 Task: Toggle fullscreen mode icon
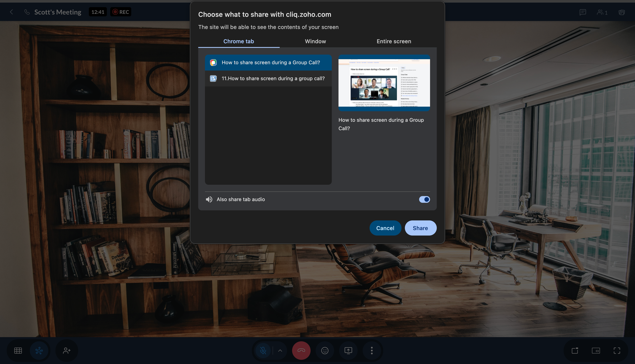[x=617, y=351]
